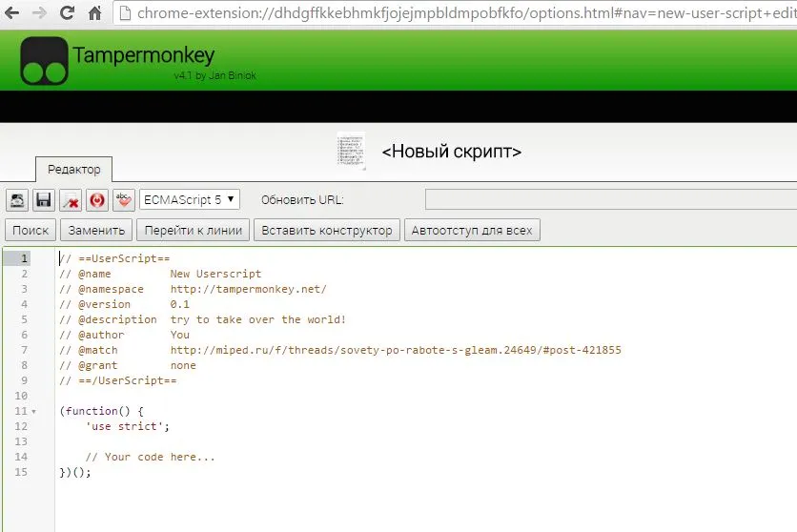Click the new script thumbnail icon
Screen dimensions: 797x532
[351, 151]
